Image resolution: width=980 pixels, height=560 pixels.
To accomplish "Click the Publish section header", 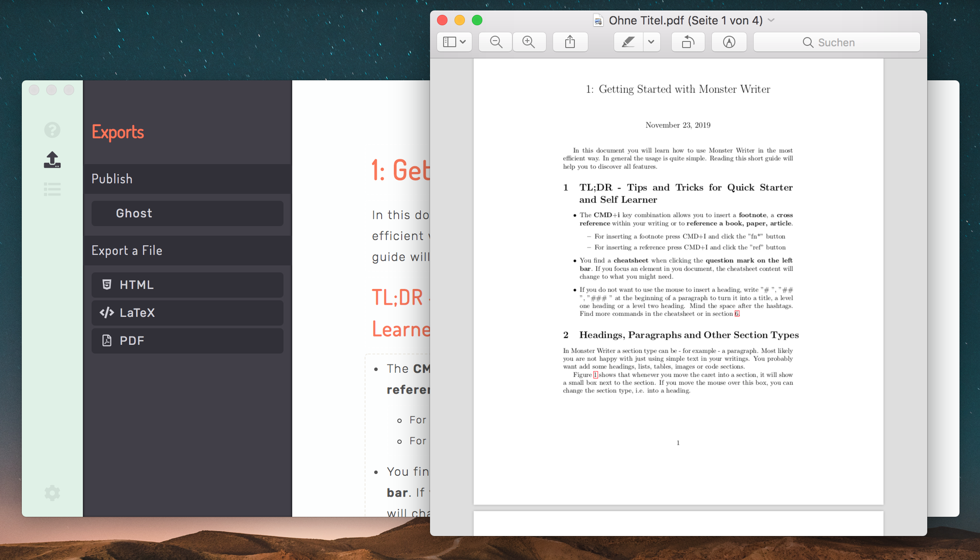I will tap(188, 179).
